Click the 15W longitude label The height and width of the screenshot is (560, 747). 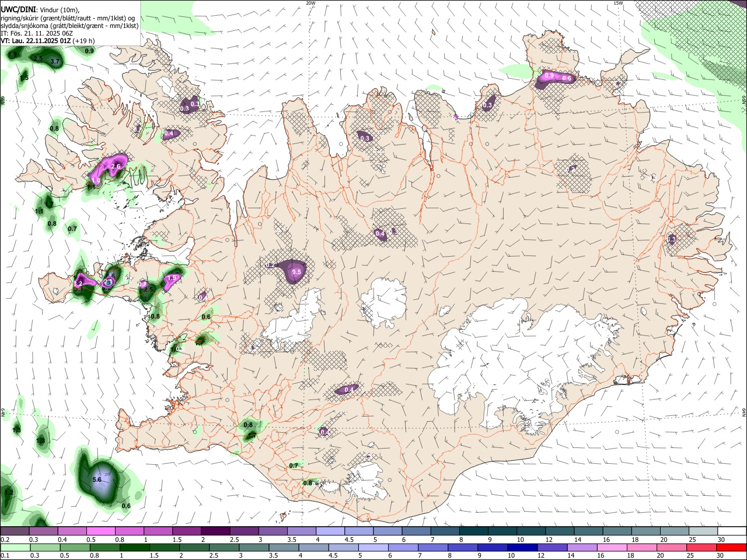[x=618, y=3]
